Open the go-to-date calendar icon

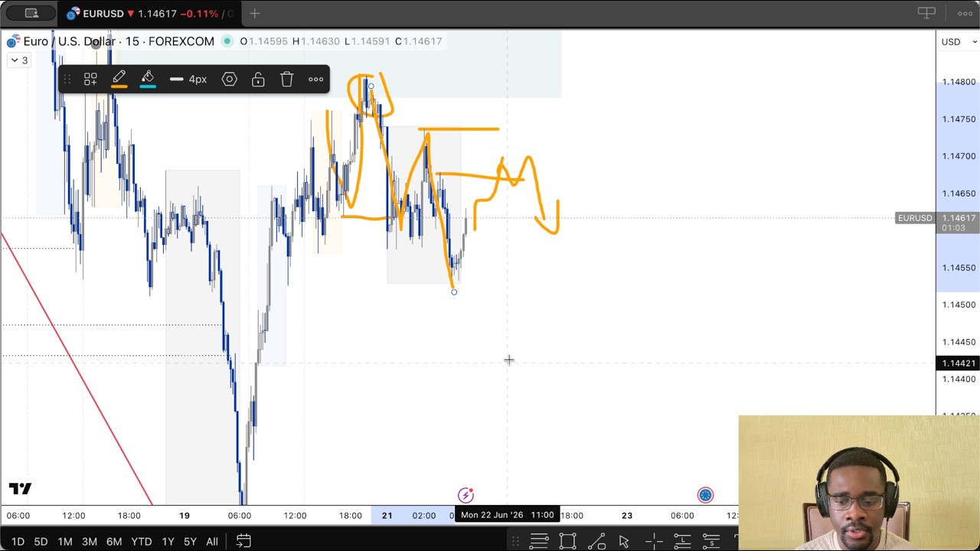click(x=243, y=541)
